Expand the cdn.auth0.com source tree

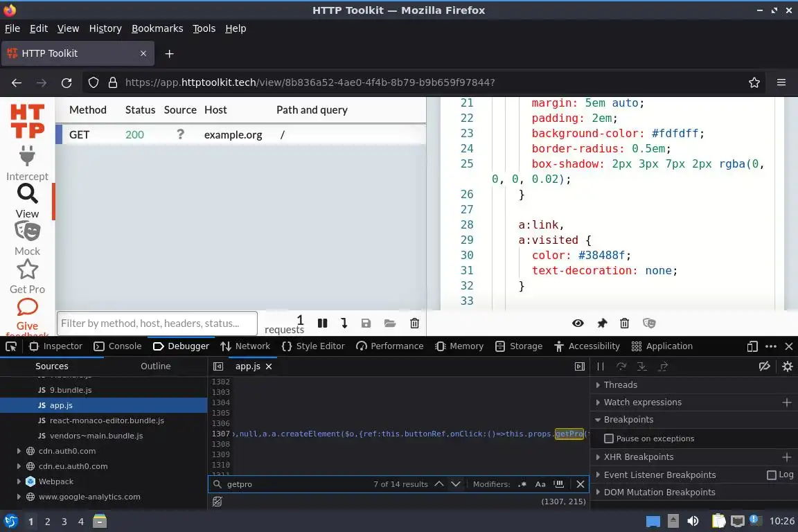[x=19, y=451]
